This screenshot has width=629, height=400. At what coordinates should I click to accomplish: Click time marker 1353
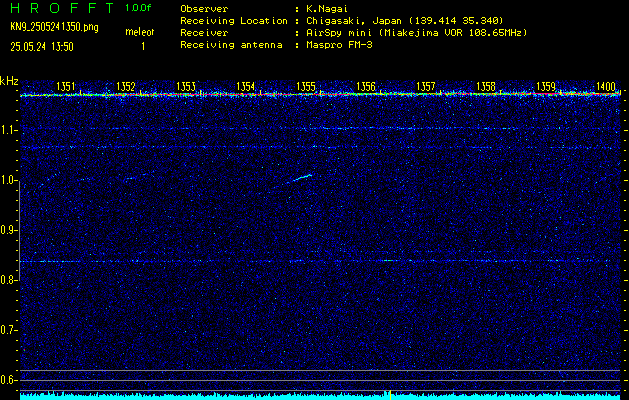(x=186, y=87)
